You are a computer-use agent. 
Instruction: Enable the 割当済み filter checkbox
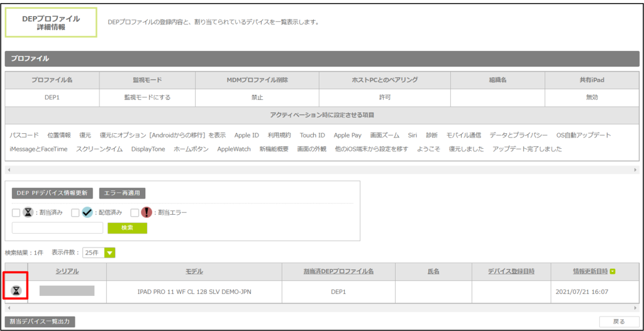16,213
